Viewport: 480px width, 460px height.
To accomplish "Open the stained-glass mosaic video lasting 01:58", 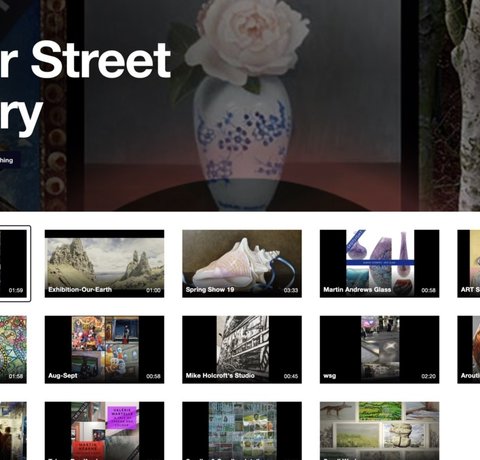I will tap(13, 349).
